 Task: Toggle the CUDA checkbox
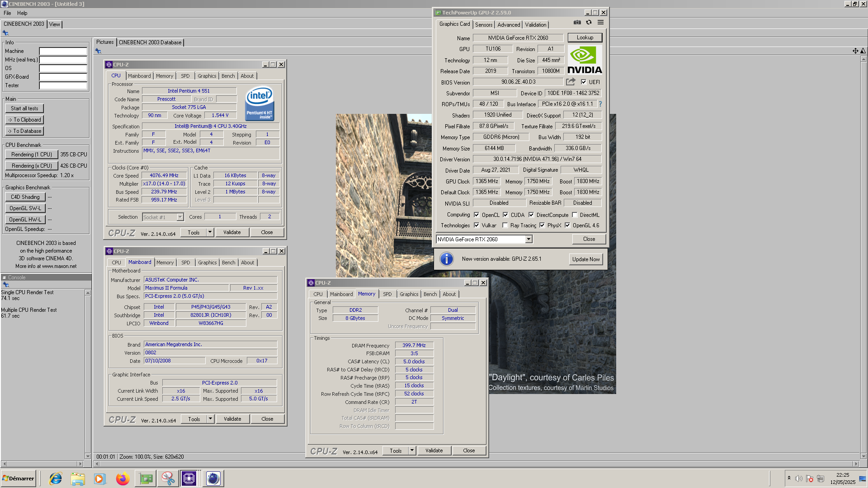(505, 215)
